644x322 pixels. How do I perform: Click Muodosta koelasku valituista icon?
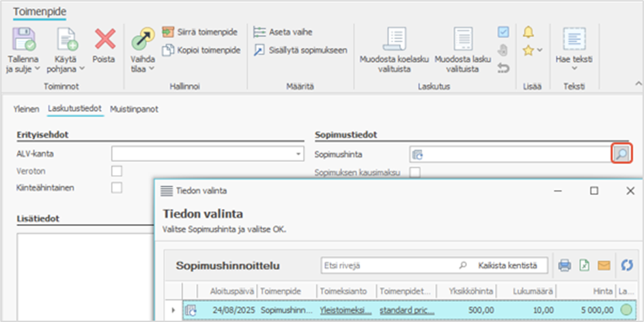point(394,40)
